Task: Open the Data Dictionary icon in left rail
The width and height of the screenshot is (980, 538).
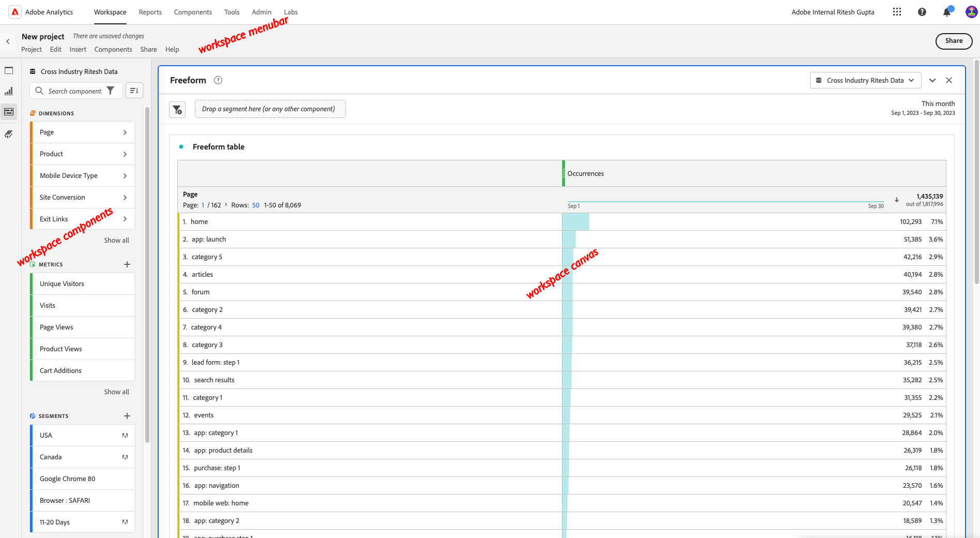Action: click(x=9, y=134)
